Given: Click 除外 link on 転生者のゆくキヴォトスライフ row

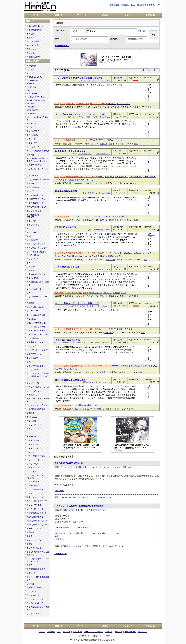Looking at the screenshot, I should click(x=135, y=183).
